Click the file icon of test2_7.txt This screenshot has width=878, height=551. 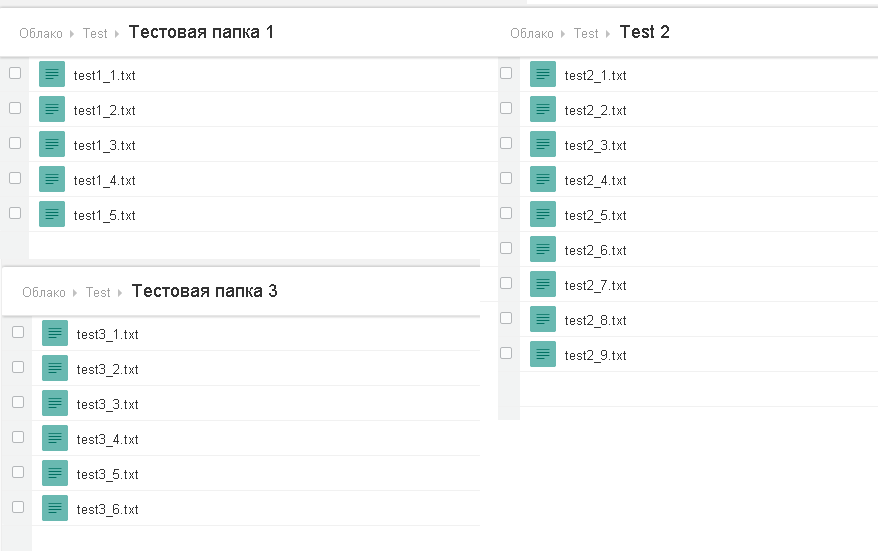click(543, 284)
